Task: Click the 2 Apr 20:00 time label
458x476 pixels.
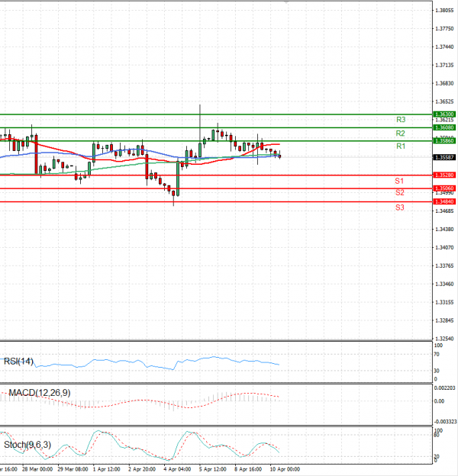Action: [x=142, y=469]
